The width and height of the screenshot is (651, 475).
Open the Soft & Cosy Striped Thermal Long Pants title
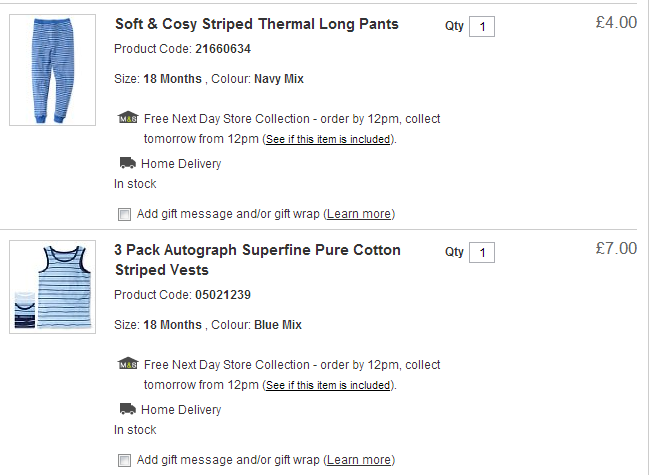pyautogui.click(x=257, y=24)
